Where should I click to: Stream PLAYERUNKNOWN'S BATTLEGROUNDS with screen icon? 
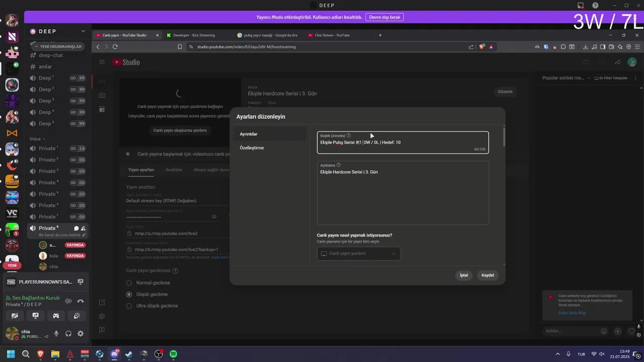(x=80, y=282)
